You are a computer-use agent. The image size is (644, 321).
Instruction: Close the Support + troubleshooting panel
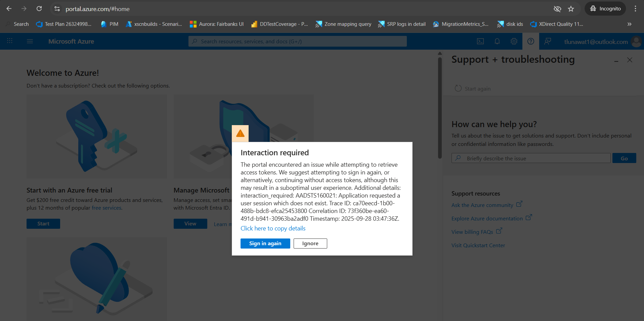tap(630, 60)
